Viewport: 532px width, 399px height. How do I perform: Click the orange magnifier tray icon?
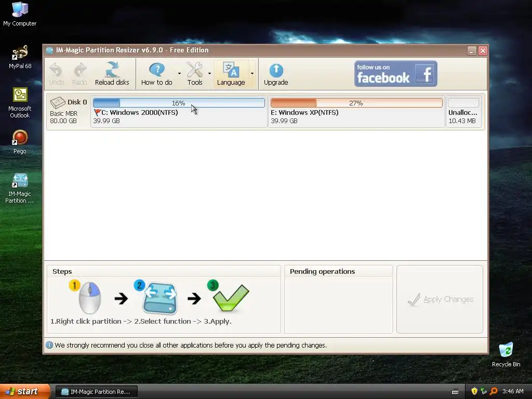tap(494, 391)
